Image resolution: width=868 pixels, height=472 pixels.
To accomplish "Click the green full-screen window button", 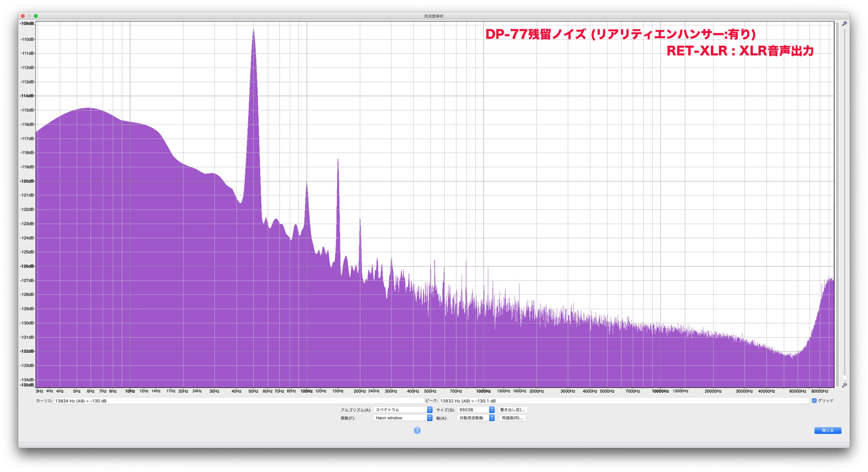I will pyautogui.click(x=36, y=16).
